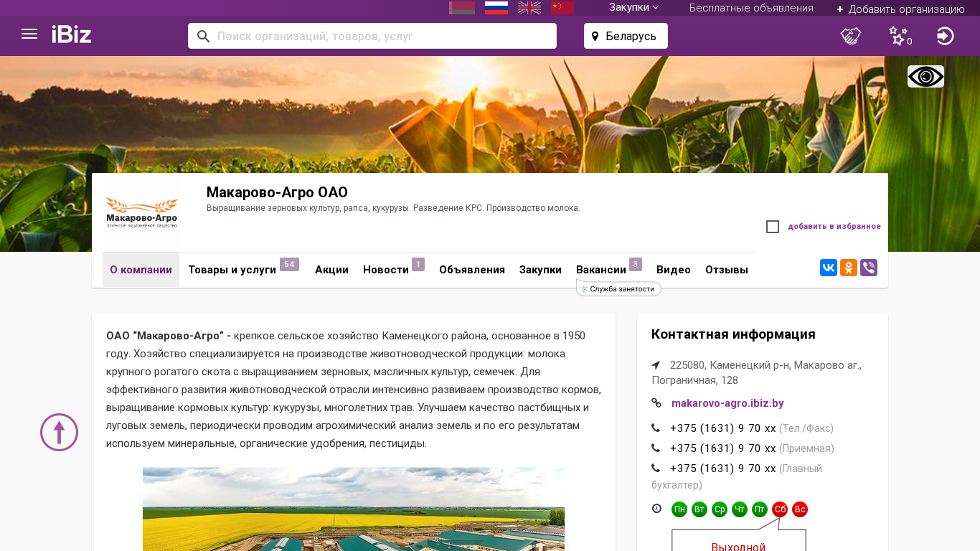Select Friday (Пт) schedule circle
980x551 pixels.
pos(760,509)
